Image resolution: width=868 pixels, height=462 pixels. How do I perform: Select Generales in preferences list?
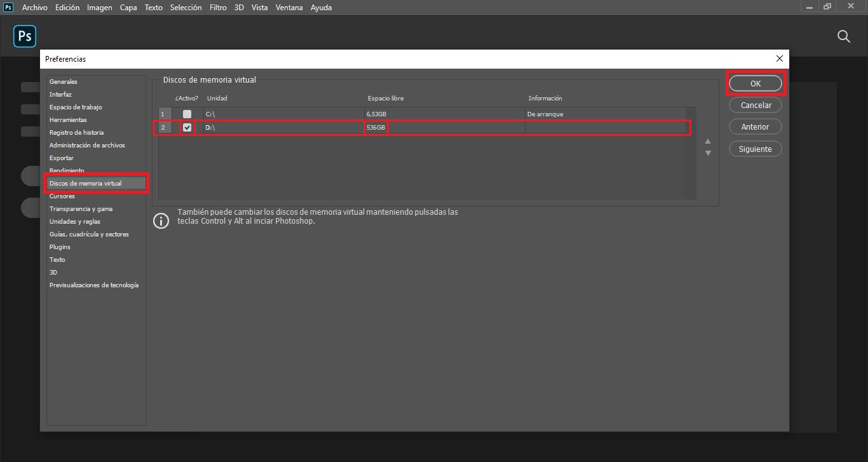click(64, 81)
